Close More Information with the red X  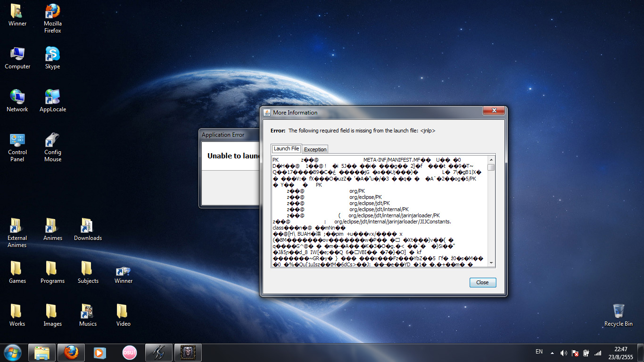tap(494, 110)
